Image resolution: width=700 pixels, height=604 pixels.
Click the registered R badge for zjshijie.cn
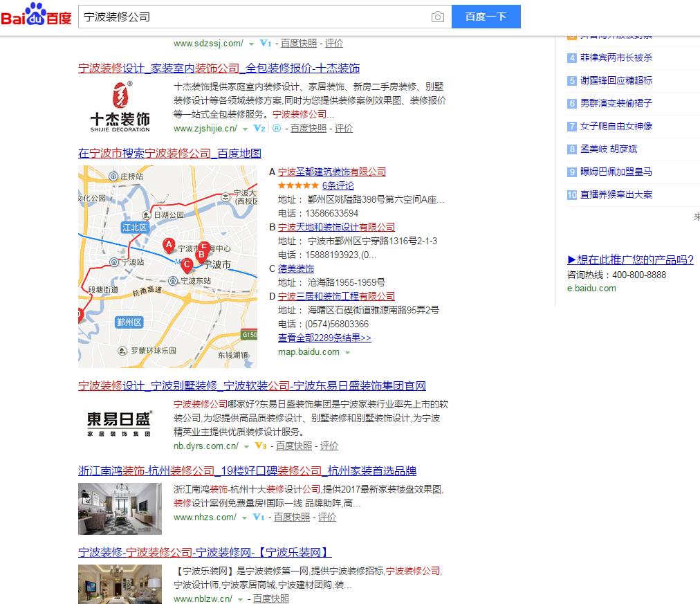(x=277, y=128)
